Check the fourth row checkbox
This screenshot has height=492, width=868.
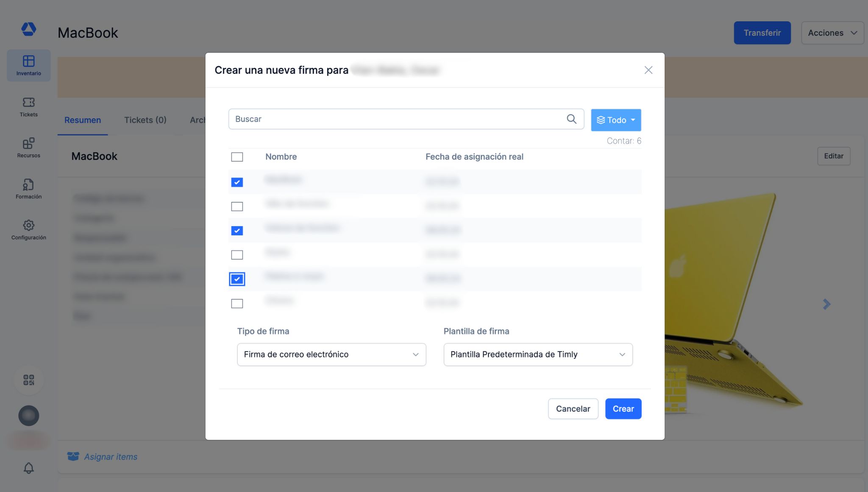(x=237, y=255)
